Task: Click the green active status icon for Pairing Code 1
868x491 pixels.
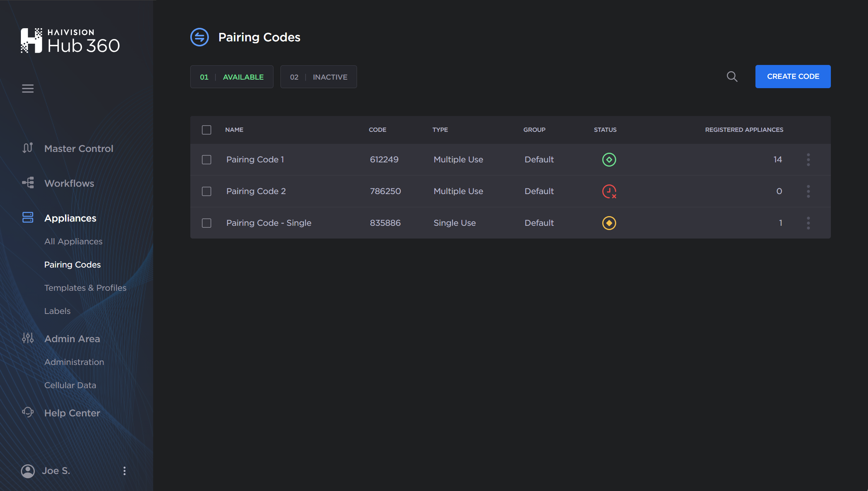Action: [x=608, y=159]
